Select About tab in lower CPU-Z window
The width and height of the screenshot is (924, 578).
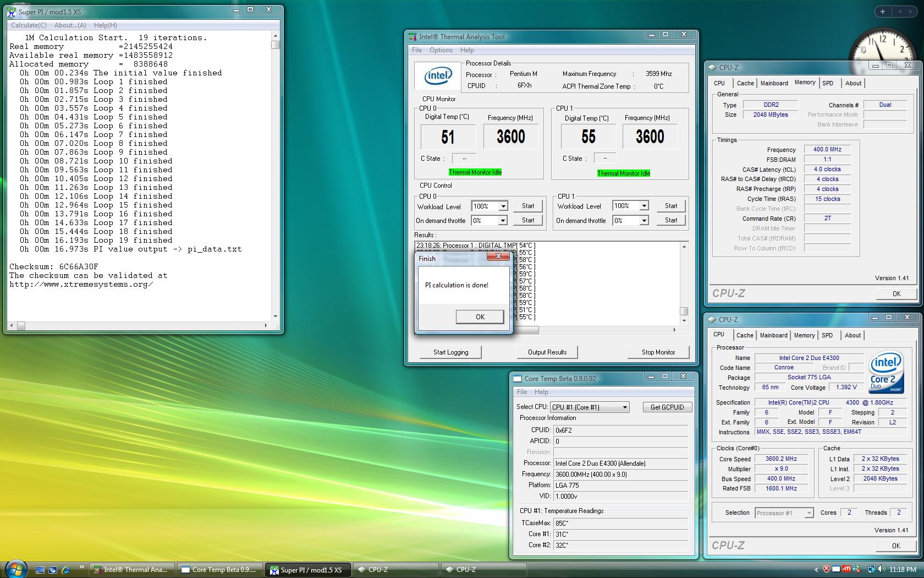(853, 335)
